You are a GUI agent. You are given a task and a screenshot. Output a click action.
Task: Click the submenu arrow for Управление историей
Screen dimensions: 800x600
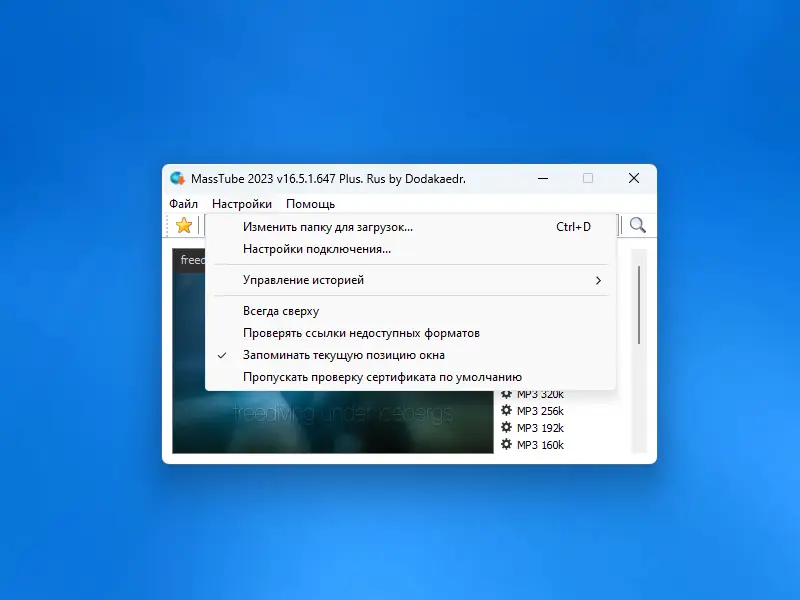[598, 280]
